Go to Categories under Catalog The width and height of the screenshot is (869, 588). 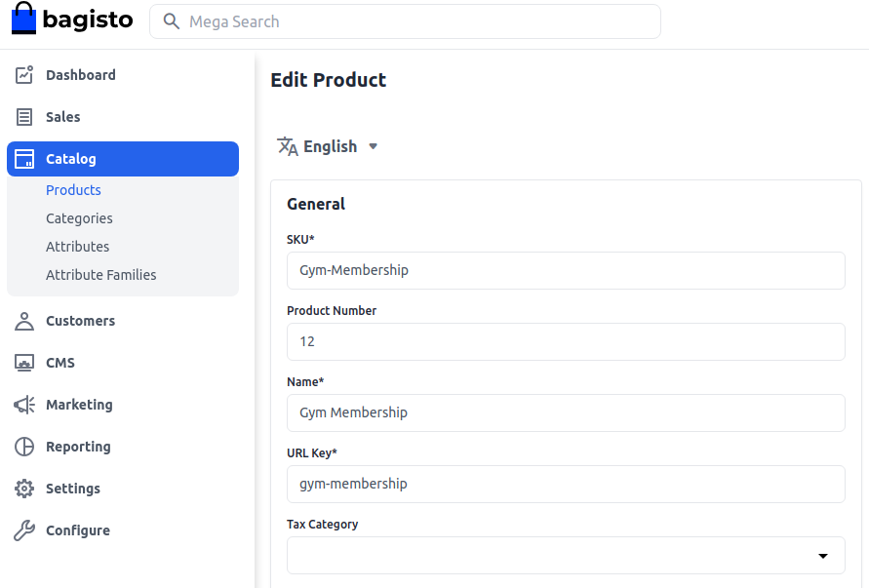tap(79, 217)
